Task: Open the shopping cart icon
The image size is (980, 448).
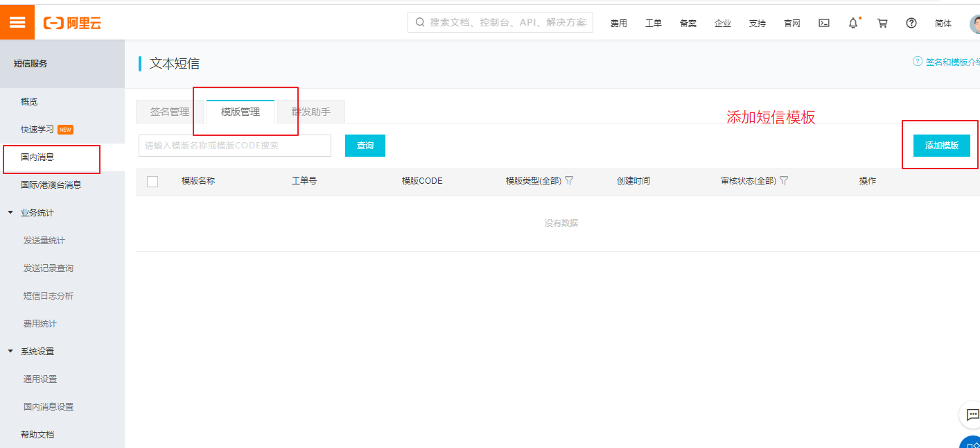Action: point(882,23)
